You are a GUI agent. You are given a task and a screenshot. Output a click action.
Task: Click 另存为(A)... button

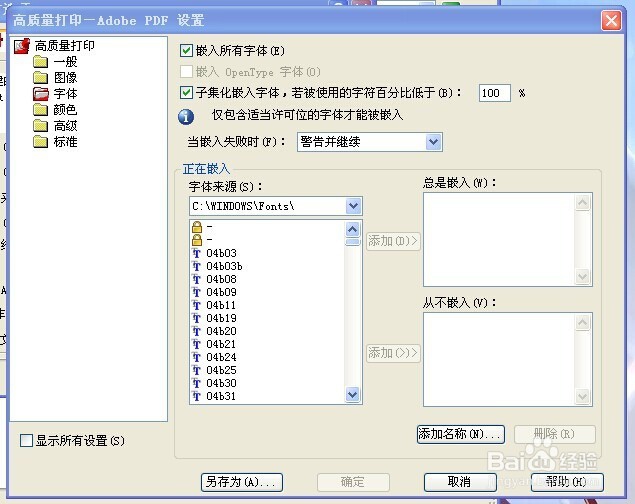[242, 482]
